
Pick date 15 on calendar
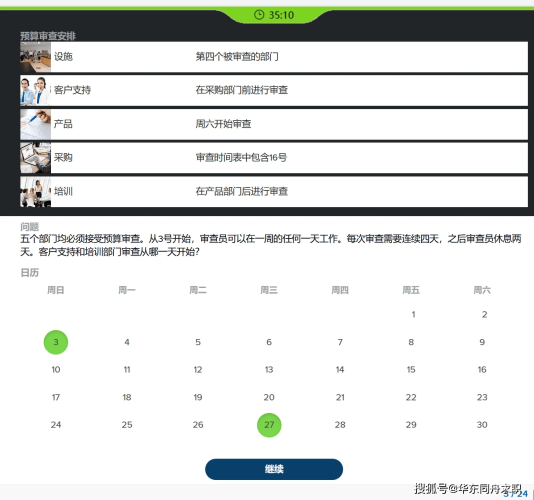(x=411, y=370)
